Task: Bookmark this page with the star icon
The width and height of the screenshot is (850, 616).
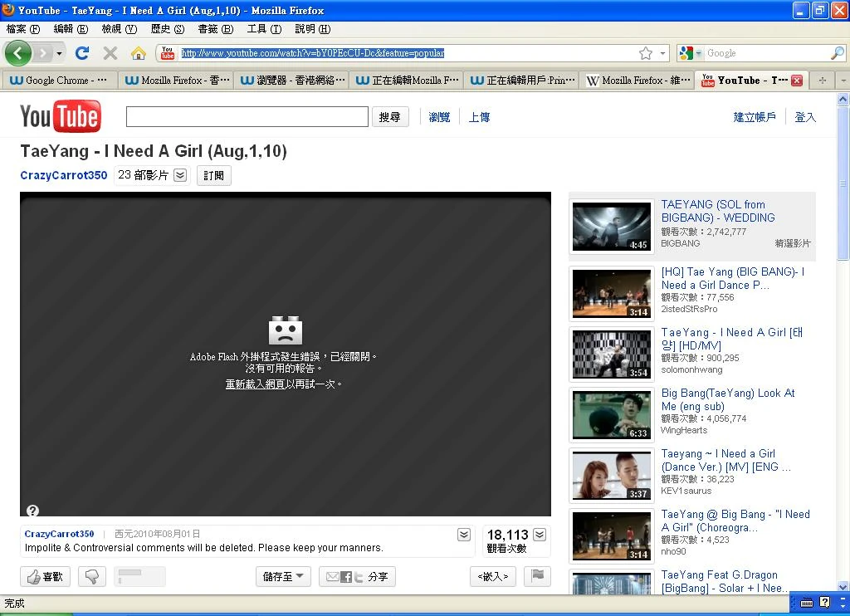Action: click(x=645, y=53)
